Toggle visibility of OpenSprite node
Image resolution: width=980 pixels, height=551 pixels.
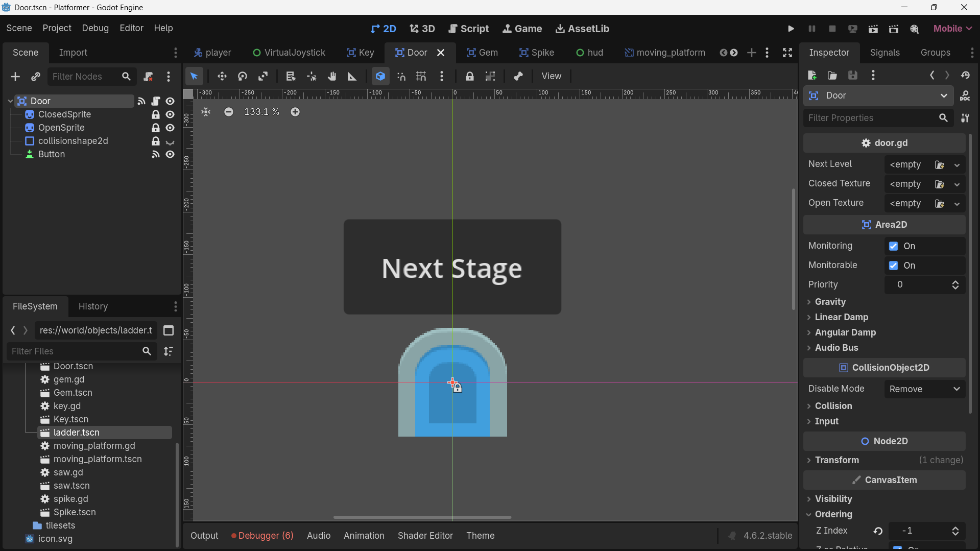click(170, 128)
